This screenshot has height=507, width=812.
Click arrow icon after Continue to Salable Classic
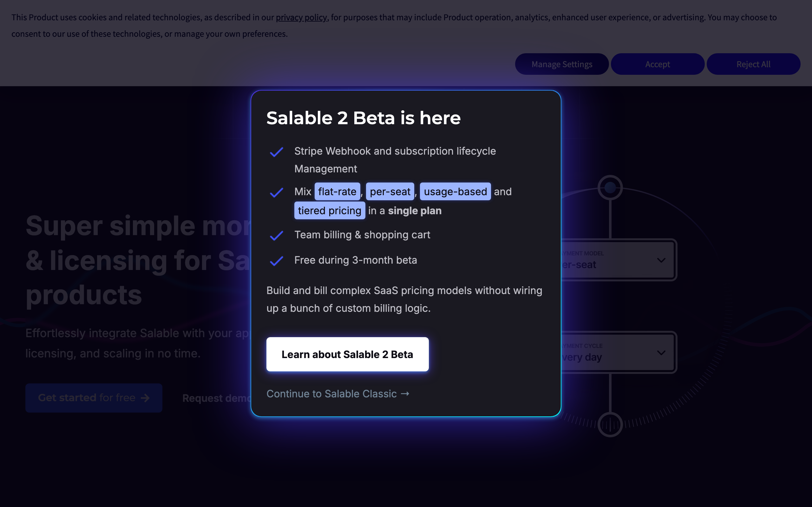point(405,394)
